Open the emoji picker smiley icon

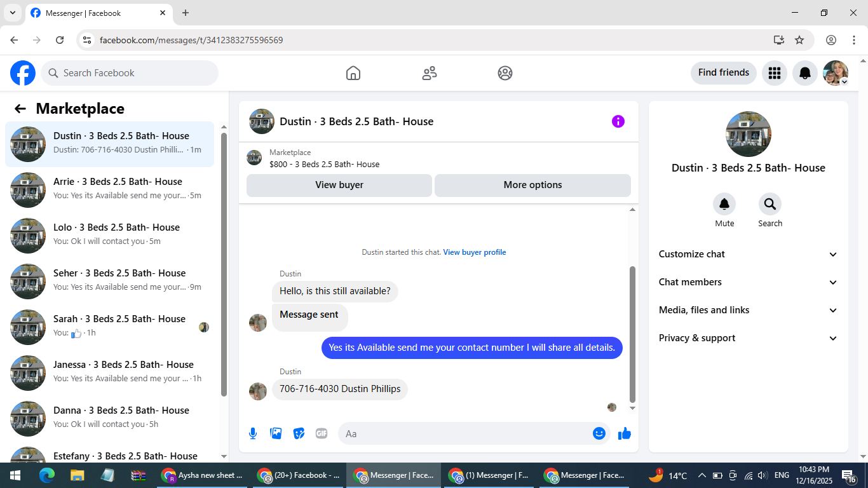tap(599, 433)
